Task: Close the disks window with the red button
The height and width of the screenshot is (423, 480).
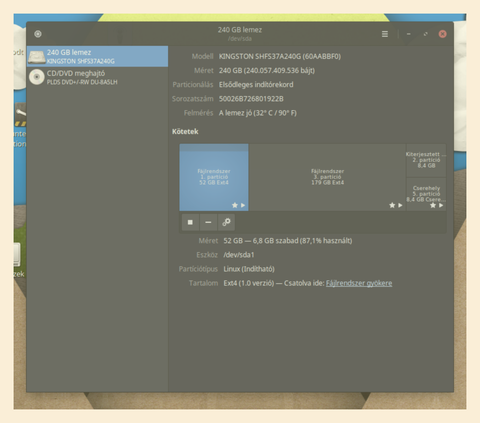Action: click(443, 34)
